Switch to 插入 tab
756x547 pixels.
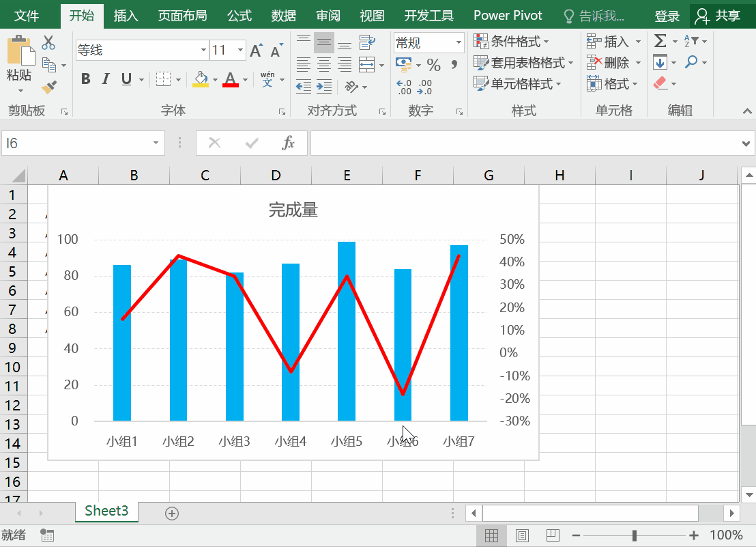126,16
